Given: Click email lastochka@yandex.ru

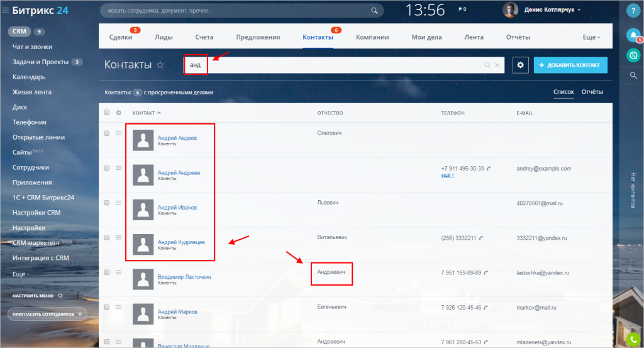Looking at the screenshot, I should 543,273.
